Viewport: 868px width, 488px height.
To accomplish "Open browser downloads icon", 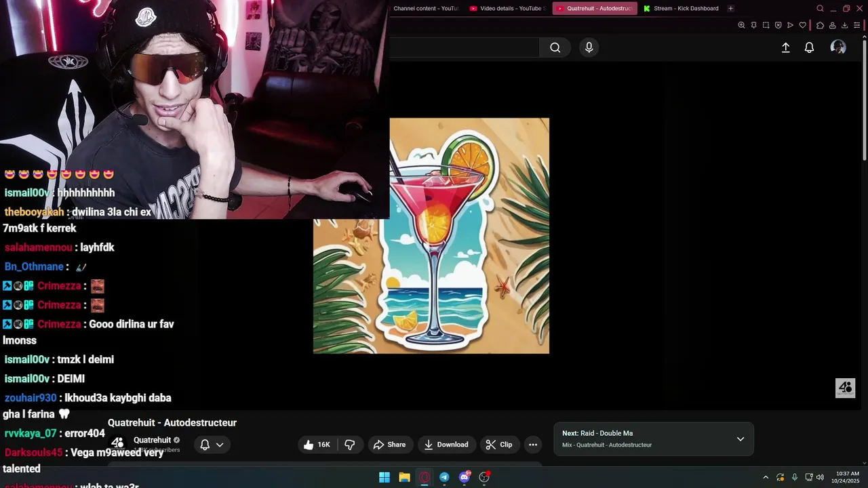I will [844, 25].
